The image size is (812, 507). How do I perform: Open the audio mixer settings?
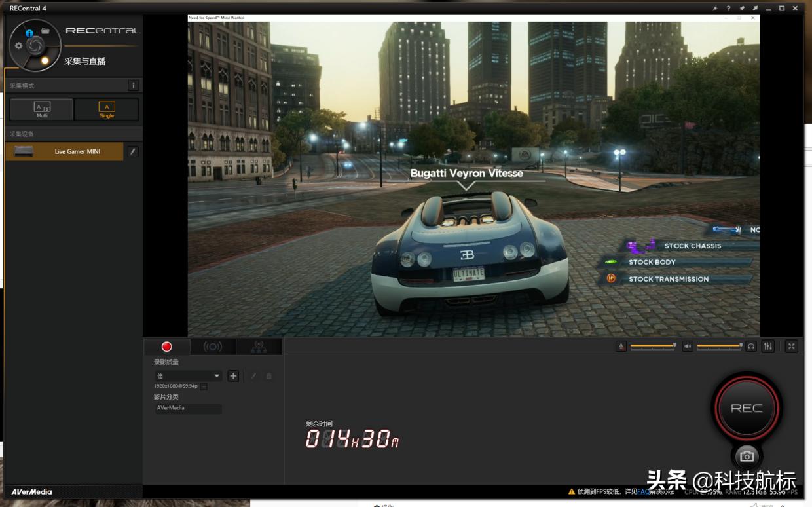point(768,347)
